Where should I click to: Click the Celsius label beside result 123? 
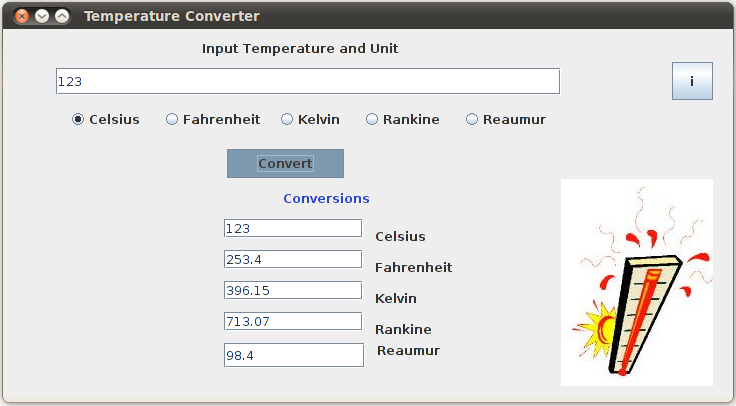pyautogui.click(x=400, y=237)
